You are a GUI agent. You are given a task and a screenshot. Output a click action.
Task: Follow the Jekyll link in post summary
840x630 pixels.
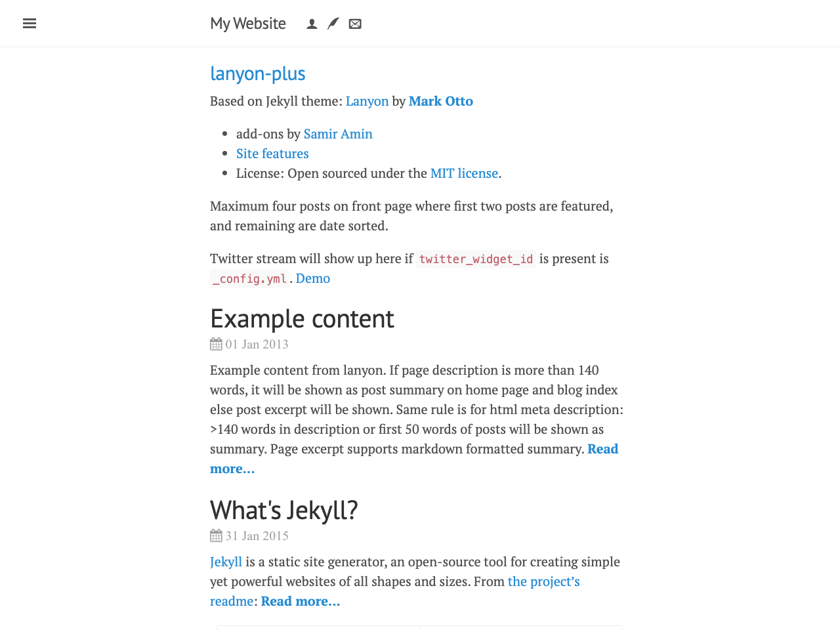click(x=226, y=562)
